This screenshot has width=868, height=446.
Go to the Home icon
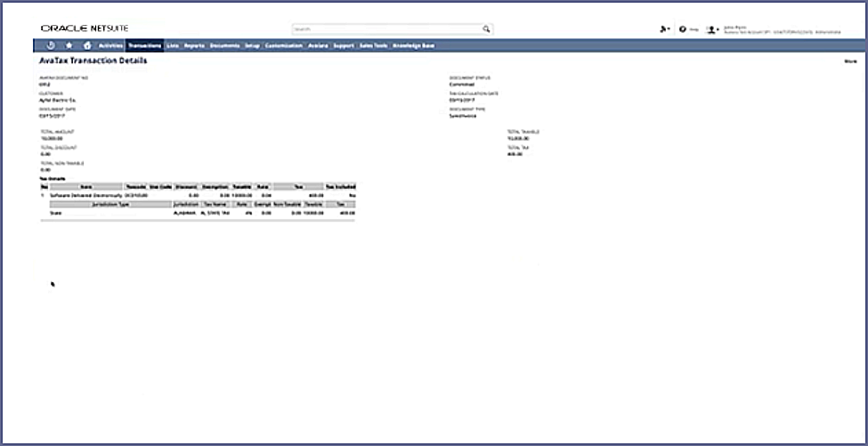coord(86,45)
